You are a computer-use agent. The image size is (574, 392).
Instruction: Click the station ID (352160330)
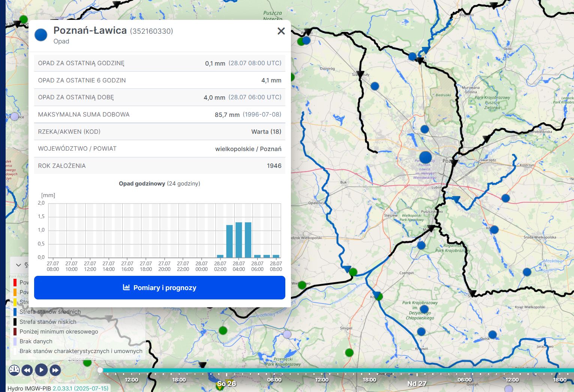pyautogui.click(x=151, y=31)
